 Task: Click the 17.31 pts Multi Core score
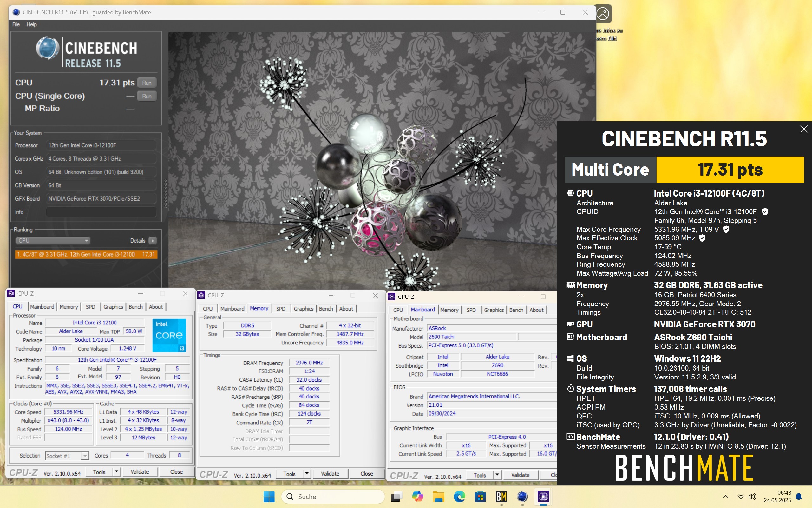pos(730,170)
